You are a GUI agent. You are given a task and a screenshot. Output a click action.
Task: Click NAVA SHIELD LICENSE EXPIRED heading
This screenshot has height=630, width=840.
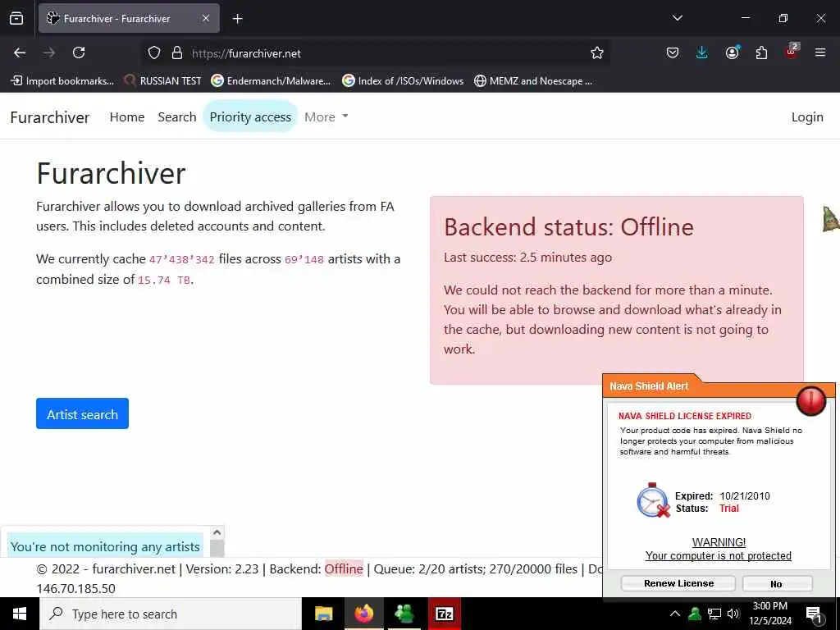tap(685, 416)
